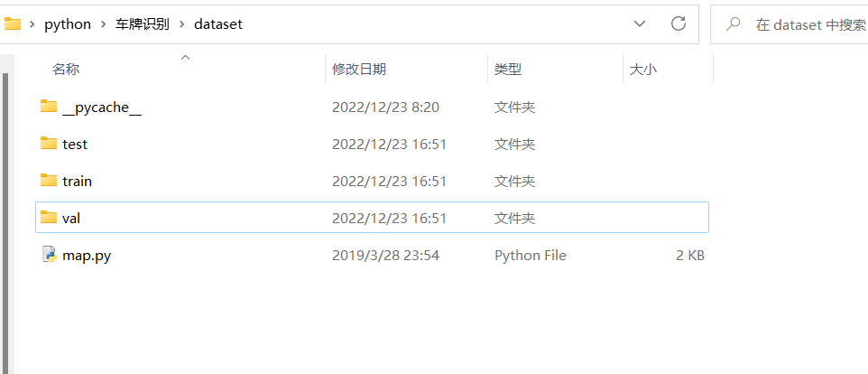Image resolution: width=868 pixels, height=374 pixels.
Task: Expand the address bar history dropdown
Action: (640, 24)
